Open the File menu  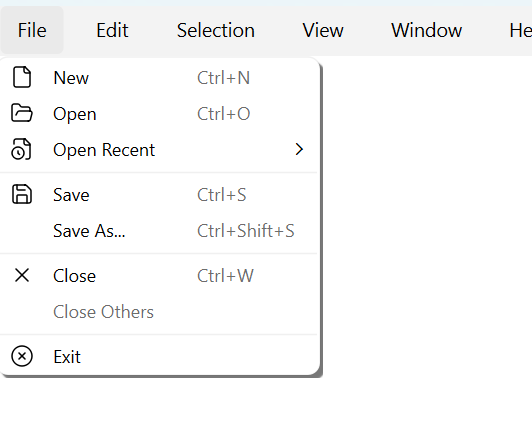(32, 30)
